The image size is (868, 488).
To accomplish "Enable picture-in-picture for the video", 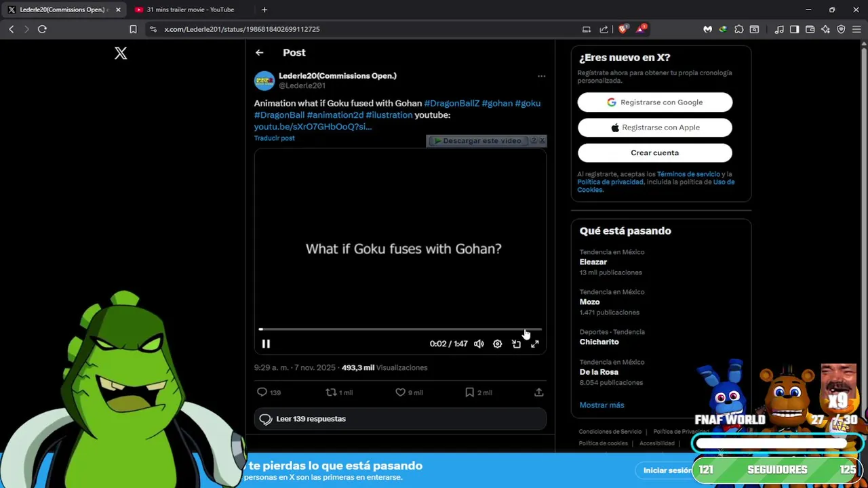I will point(516,344).
